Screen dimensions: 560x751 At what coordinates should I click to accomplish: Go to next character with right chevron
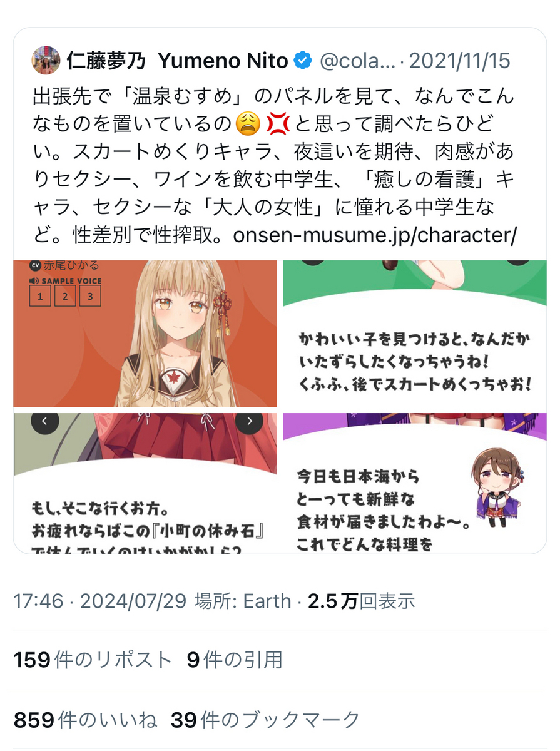click(x=249, y=422)
